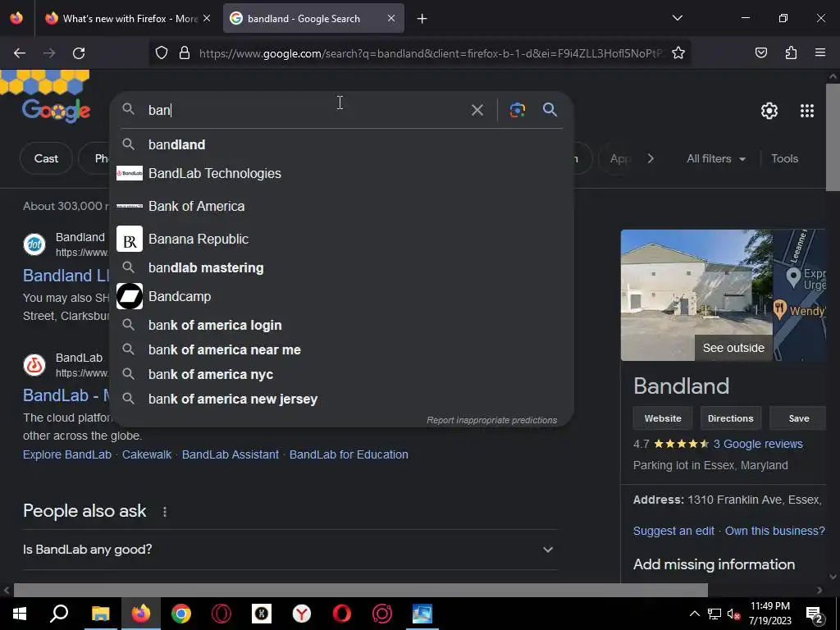
Task: Get Directions to Bandland
Action: [x=730, y=418]
